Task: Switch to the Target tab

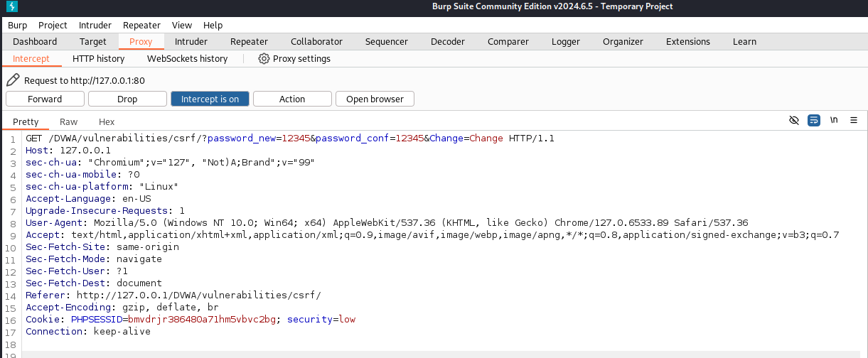Action: 93,41
